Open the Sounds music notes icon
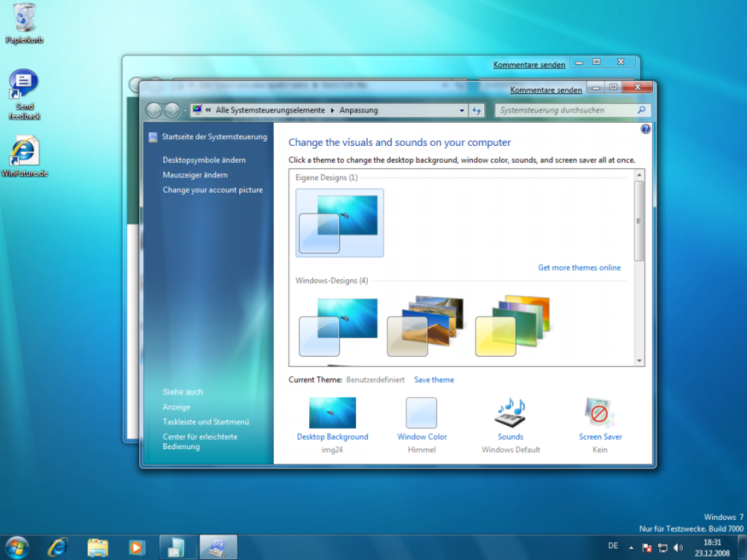 coord(511,413)
